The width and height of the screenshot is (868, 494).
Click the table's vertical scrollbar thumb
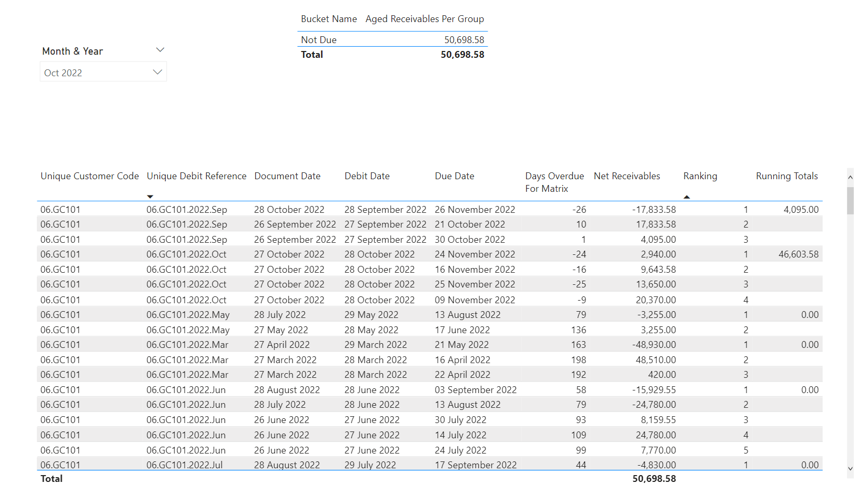850,201
